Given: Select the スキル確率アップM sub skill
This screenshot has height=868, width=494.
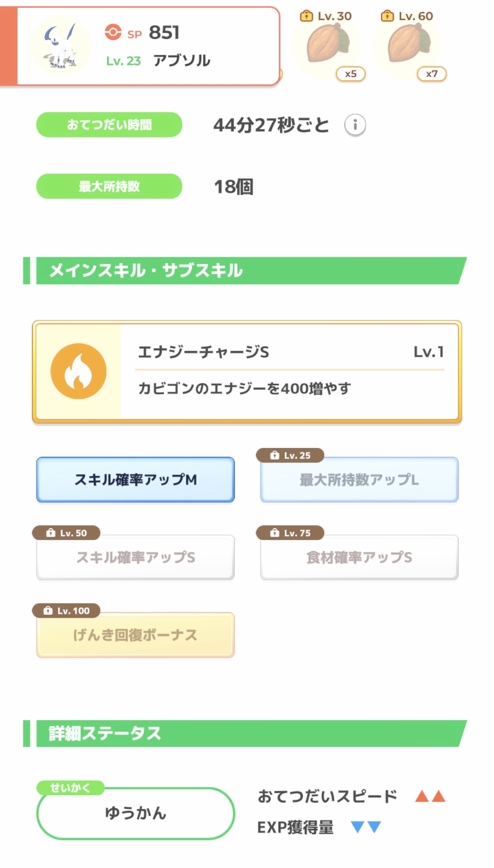Looking at the screenshot, I should pyautogui.click(x=135, y=480).
